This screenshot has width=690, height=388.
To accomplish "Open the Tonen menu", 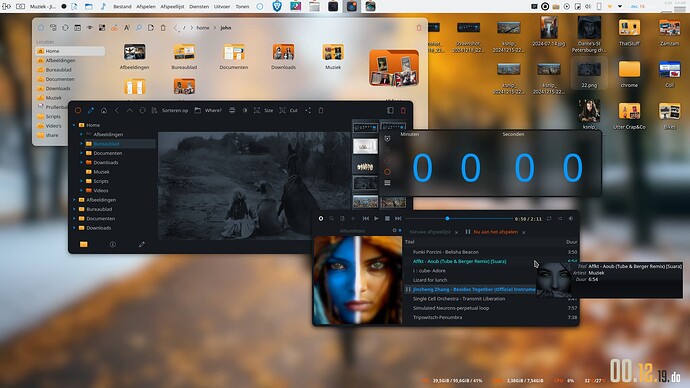I will 242,7.
